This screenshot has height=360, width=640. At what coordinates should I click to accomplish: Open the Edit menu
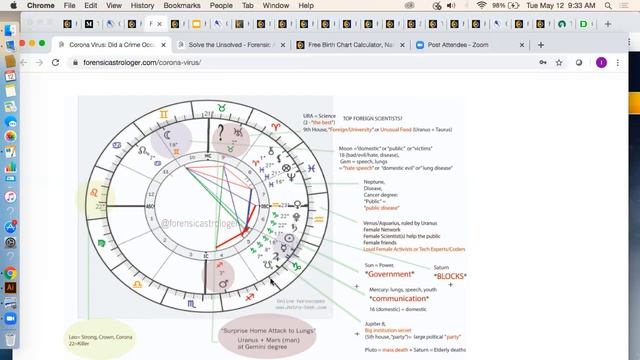(91, 5)
